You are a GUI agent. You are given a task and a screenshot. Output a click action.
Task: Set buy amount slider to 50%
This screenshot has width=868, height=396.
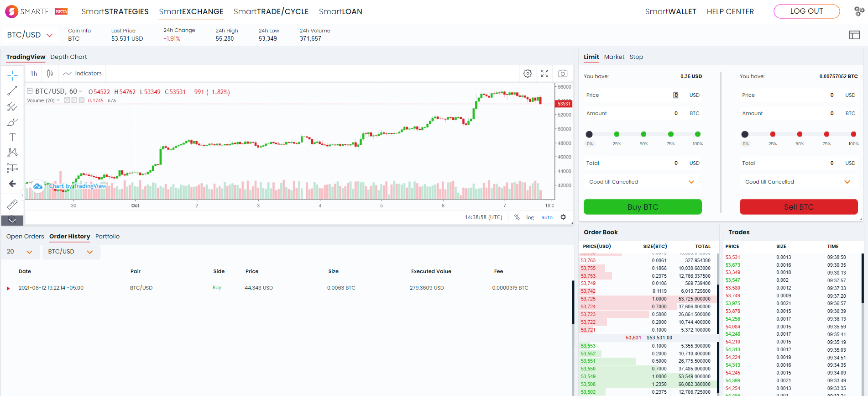click(643, 134)
